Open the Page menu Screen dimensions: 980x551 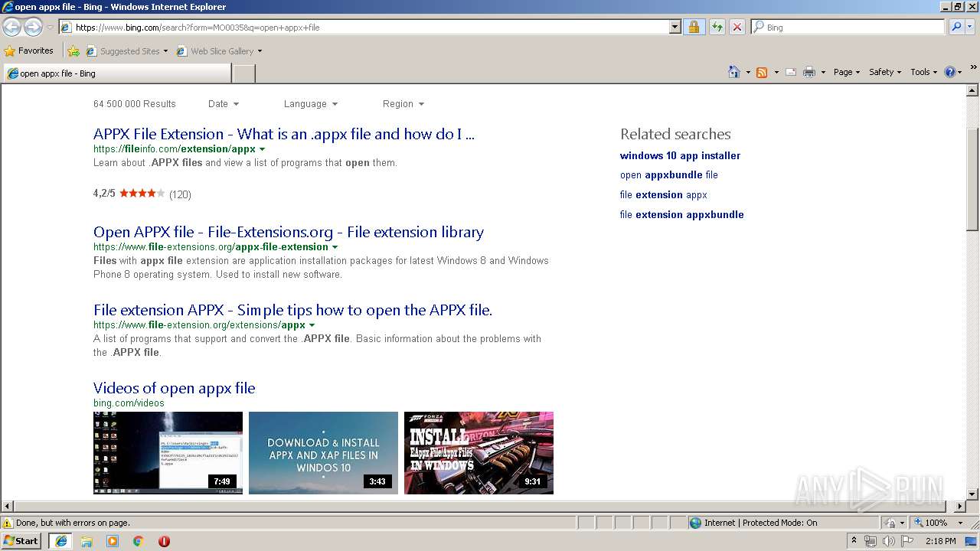click(x=847, y=72)
